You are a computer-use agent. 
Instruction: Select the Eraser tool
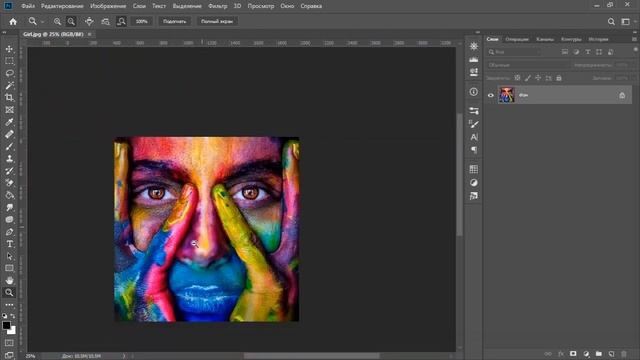click(9, 183)
